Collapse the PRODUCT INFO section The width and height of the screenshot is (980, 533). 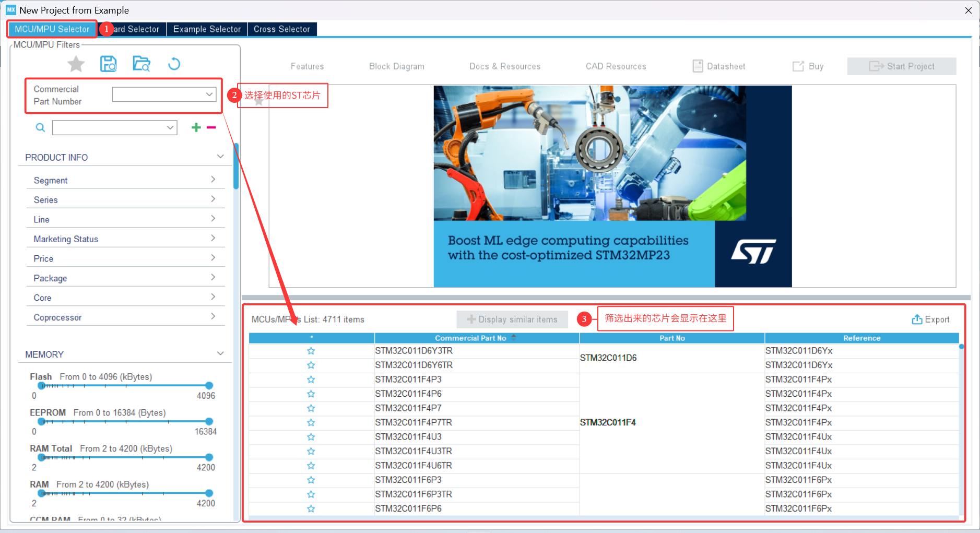[x=220, y=157]
